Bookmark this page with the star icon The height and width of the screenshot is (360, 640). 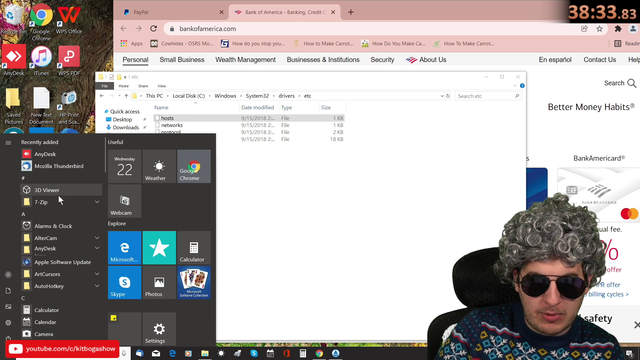(599, 29)
